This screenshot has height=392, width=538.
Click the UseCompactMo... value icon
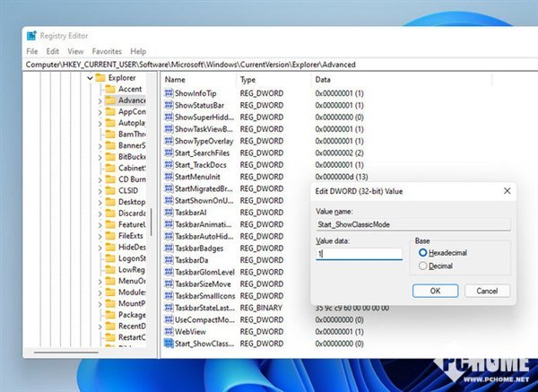tap(169, 319)
